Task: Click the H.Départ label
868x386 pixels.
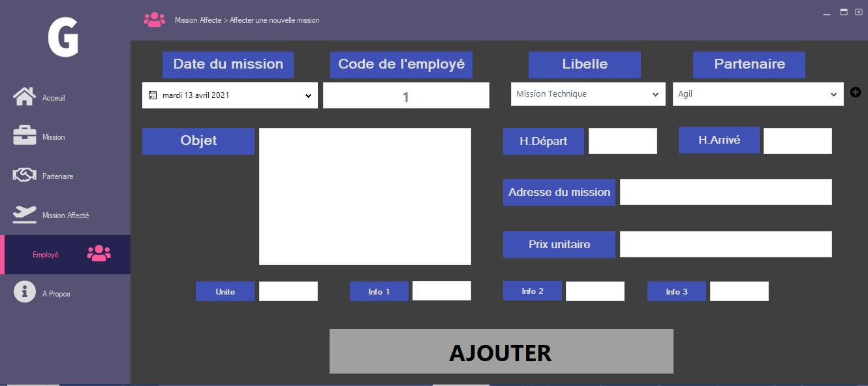Action: 544,141
